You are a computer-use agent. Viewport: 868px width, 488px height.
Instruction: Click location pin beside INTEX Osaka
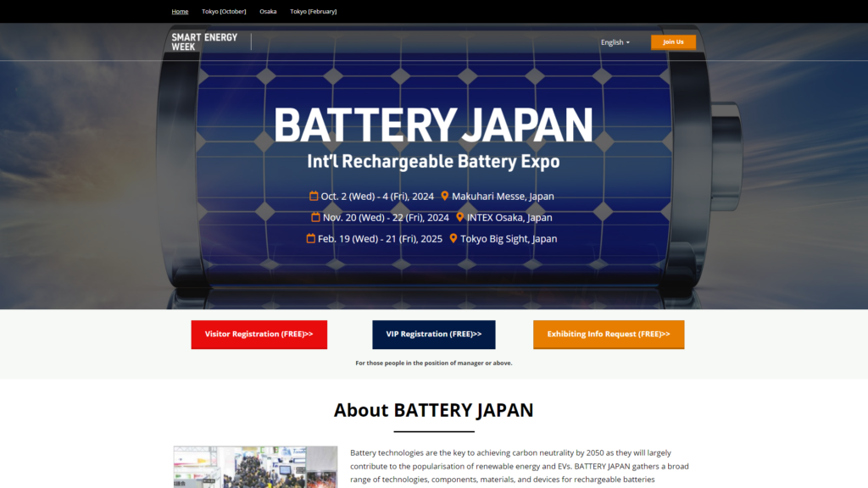[459, 217]
